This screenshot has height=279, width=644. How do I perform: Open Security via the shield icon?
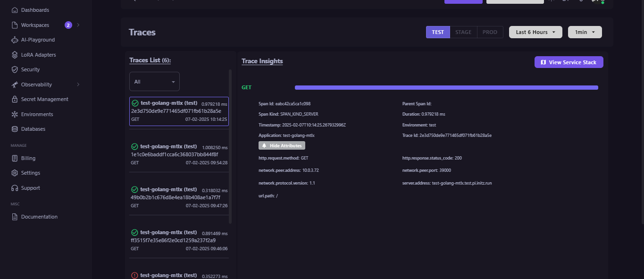[15, 69]
